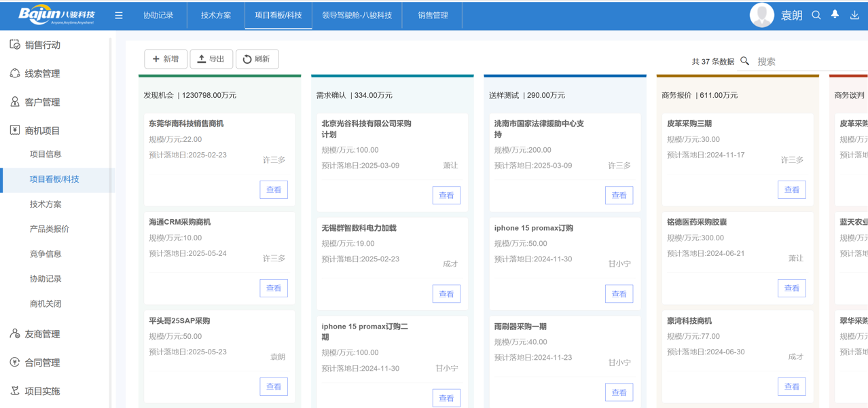This screenshot has height=408, width=868.
Task: Select the 客户管理 sidebar icon
Action: click(x=14, y=102)
